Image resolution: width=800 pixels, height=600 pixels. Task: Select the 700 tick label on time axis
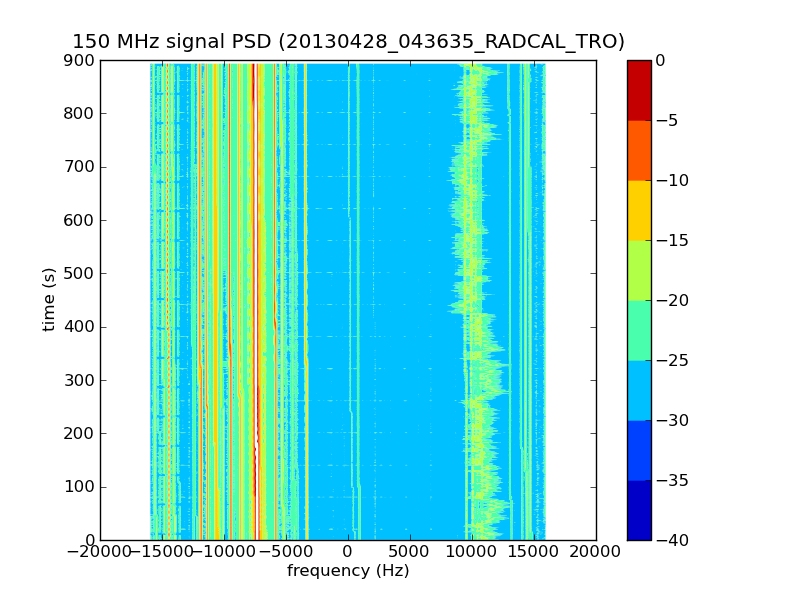pos(79,167)
